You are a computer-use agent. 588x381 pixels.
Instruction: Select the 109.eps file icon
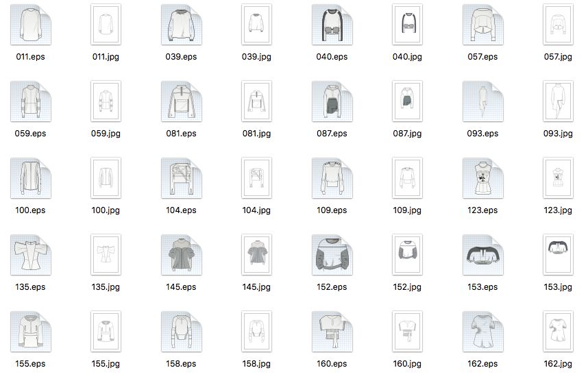tap(332, 178)
